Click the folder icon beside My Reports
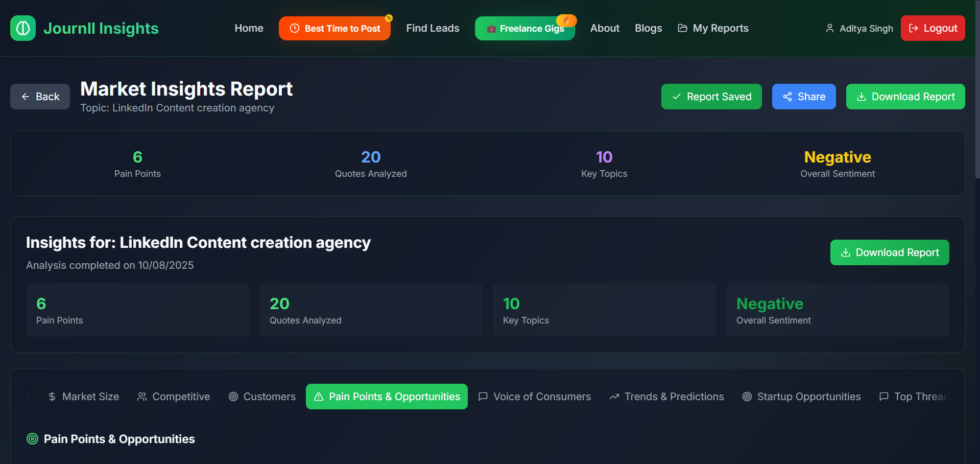980x464 pixels. [x=682, y=28]
